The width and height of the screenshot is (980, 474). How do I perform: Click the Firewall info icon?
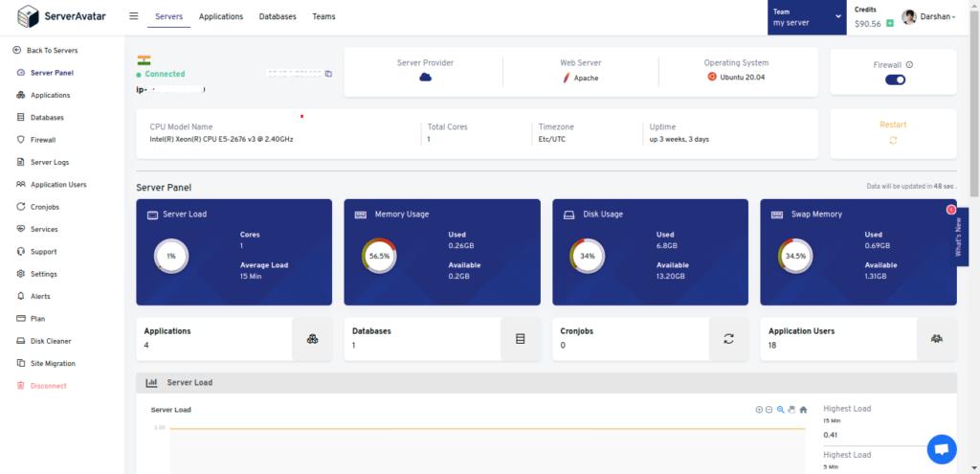(909, 64)
